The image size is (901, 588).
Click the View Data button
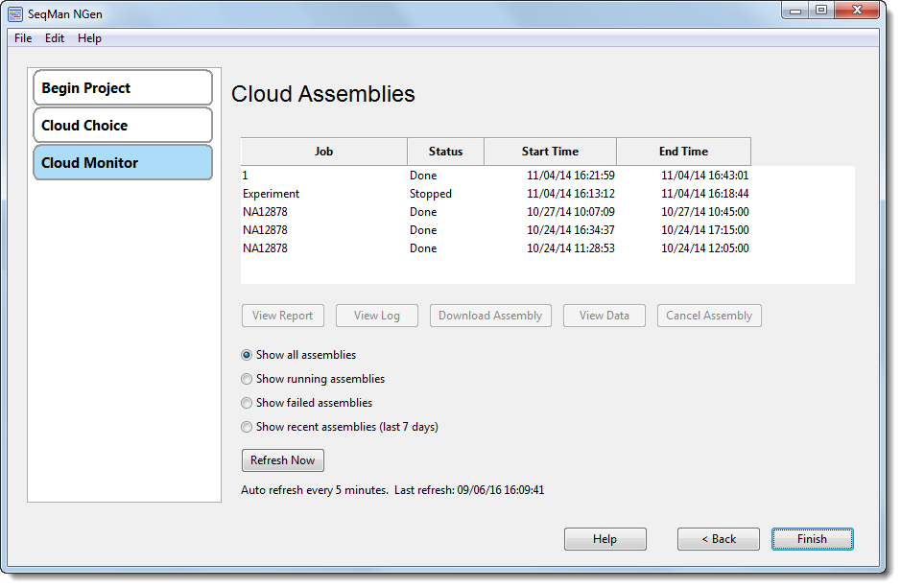pyautogui.click(x=605, y=316)
